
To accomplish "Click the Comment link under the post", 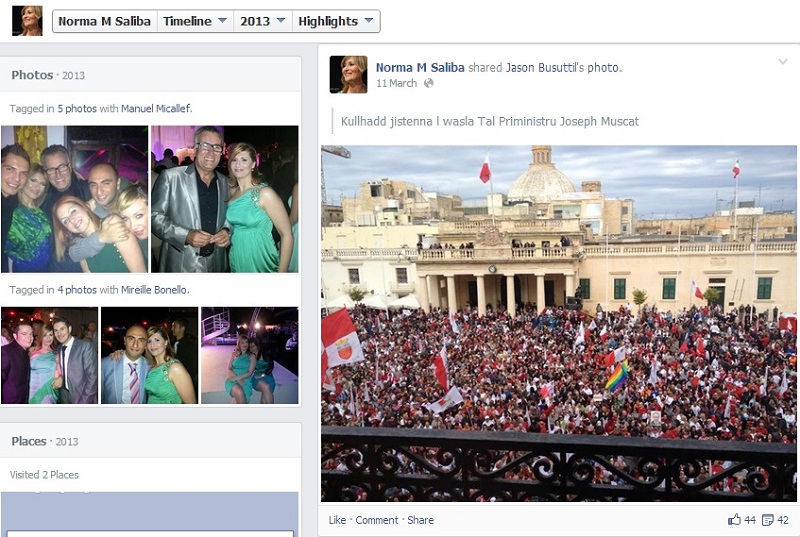I will pos(377,520).
